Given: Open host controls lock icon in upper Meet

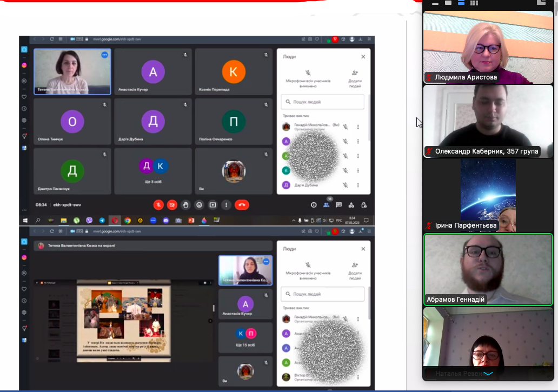Looking at the screenshot, I should pyautogui.click(x=364, y=205).
